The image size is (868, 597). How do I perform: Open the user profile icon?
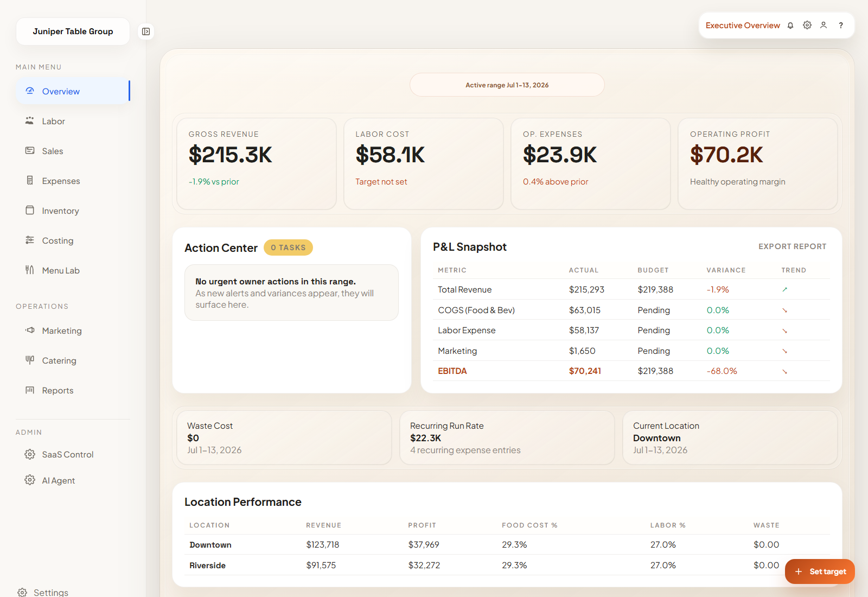click(824, 25)
